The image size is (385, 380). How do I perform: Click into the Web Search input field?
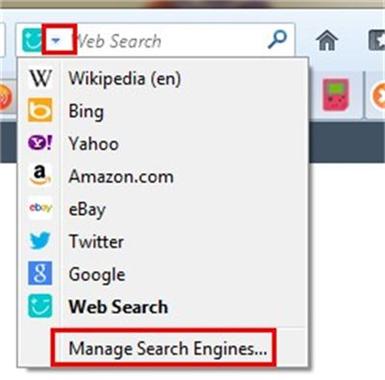(170, 41)
